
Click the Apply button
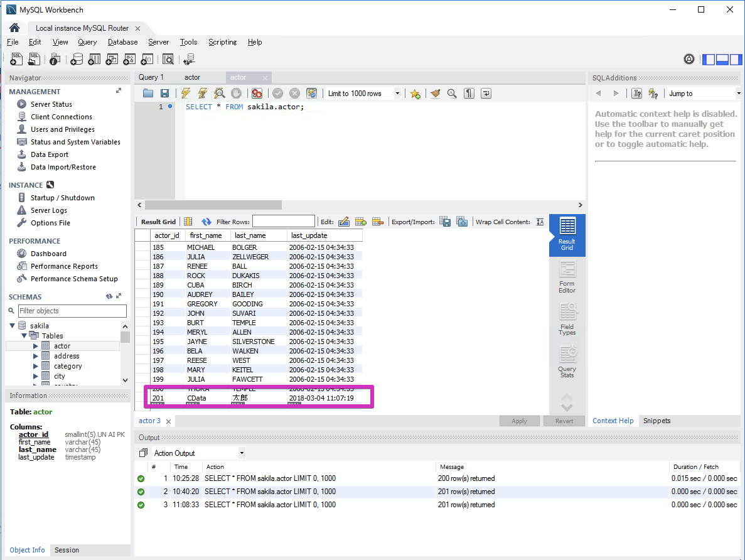(519, 421)
